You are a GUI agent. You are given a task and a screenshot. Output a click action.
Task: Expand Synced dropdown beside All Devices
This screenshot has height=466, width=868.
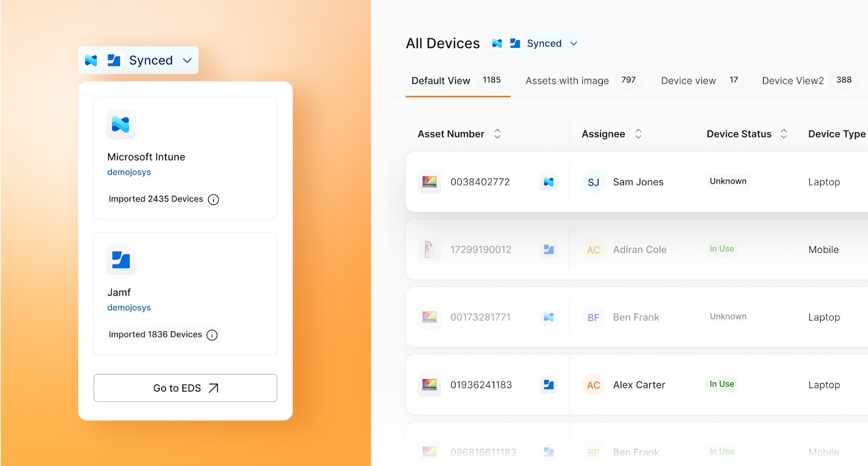[x=534, y=43]
